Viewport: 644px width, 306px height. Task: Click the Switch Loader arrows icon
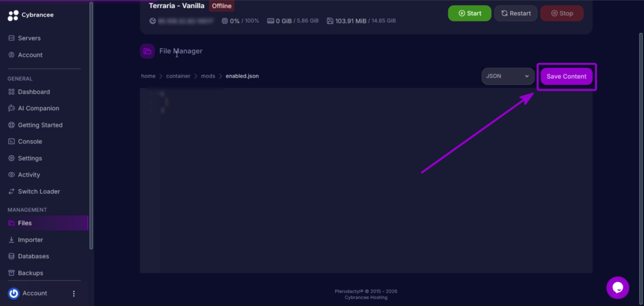tap(11, 191)
